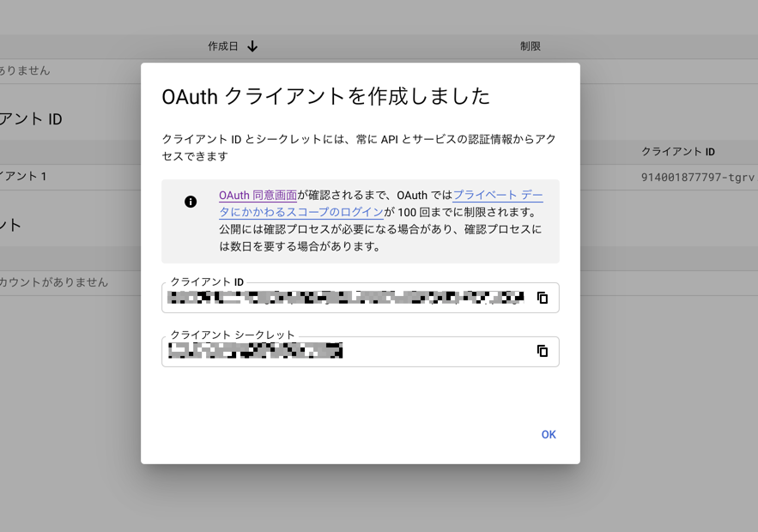The height and width of the screenshot is (532, 758).
Task: Click the dialog description about 認証情報 access
Action: coord(359,148)
